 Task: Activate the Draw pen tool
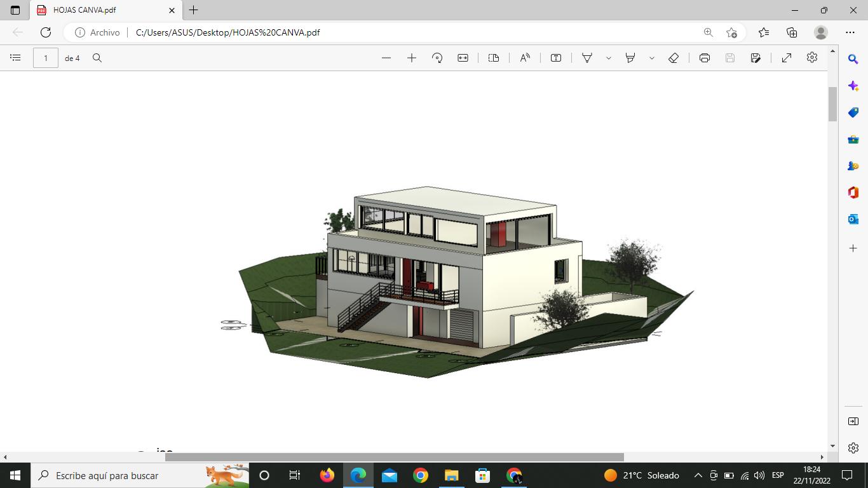tap(587, 58)
